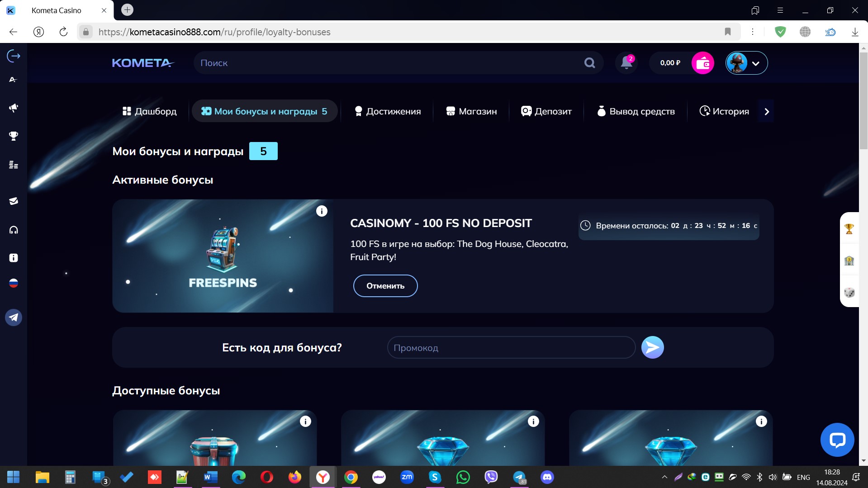Go to the Депозит tab

tap(546, 111)
